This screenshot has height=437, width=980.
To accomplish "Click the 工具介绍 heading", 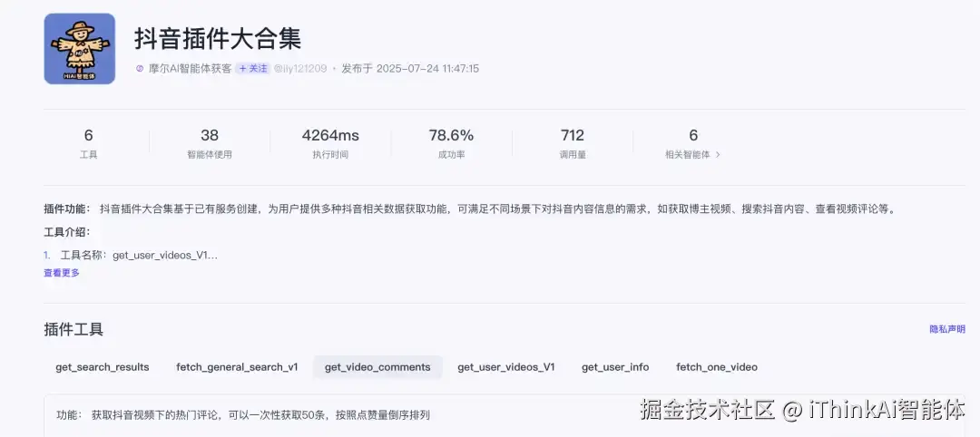I will [67, 232].
